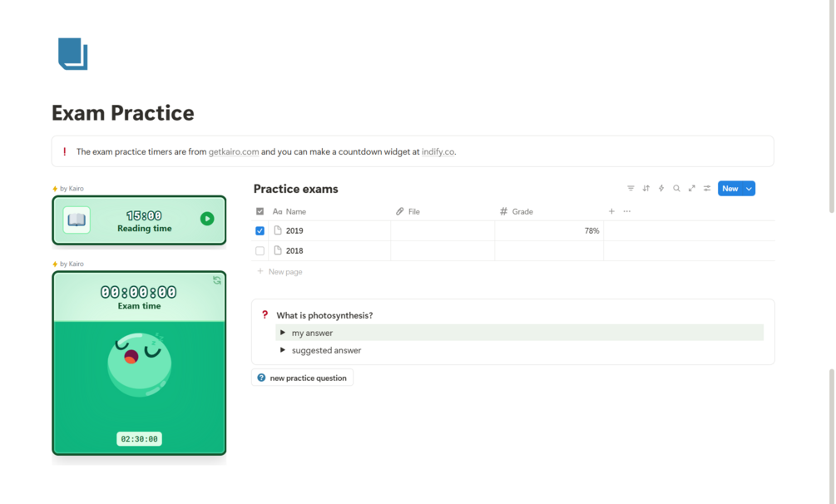
Task: Open the column options three-dot icon
Action: pos(627,211)
